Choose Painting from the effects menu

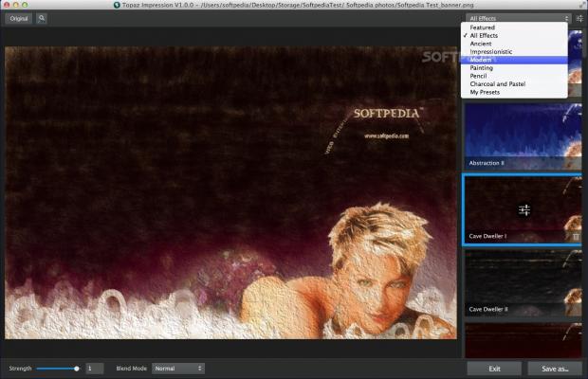482,68
